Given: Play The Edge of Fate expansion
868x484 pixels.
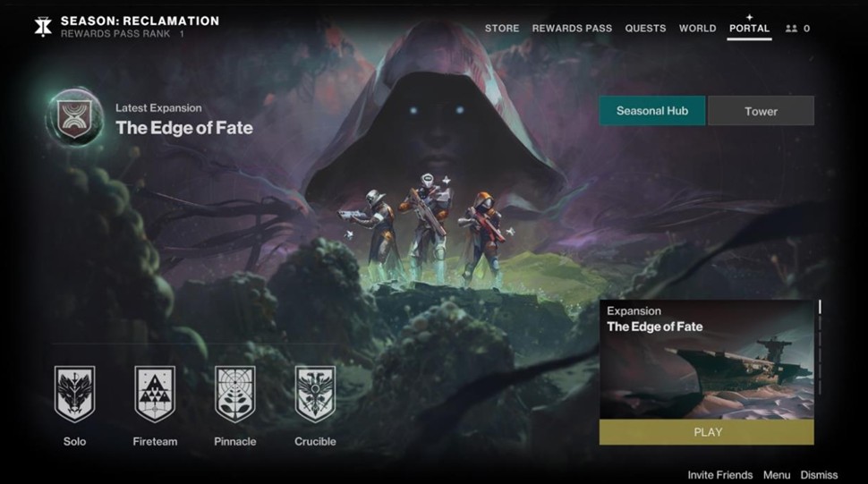Looking at the screenshot, I should [x=707, y=432].
